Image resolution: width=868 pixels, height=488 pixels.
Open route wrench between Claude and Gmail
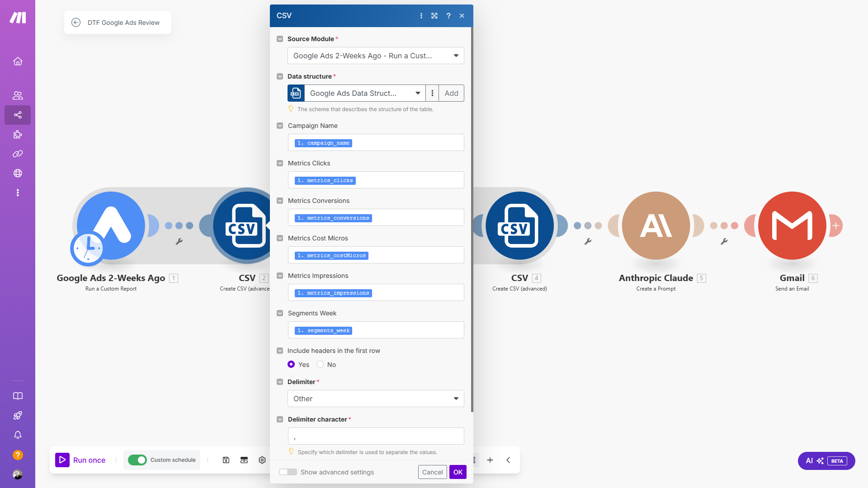[724, 241]
